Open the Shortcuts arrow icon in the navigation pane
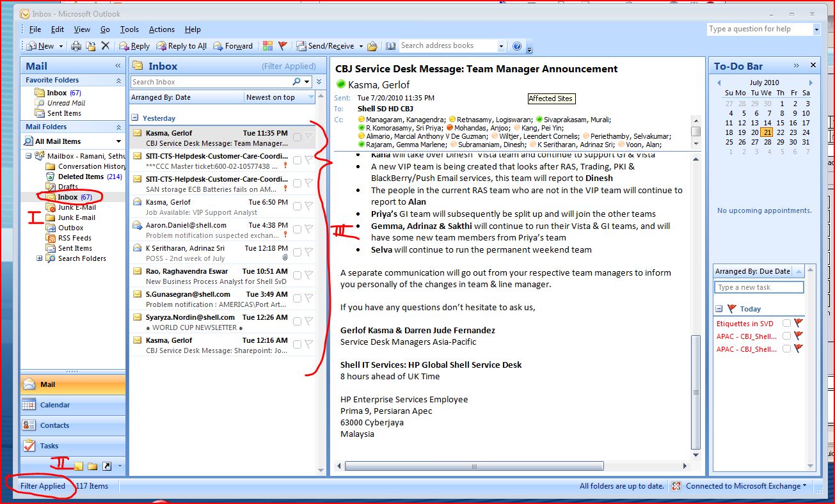The image size is (835, 504). pos(107,466)
